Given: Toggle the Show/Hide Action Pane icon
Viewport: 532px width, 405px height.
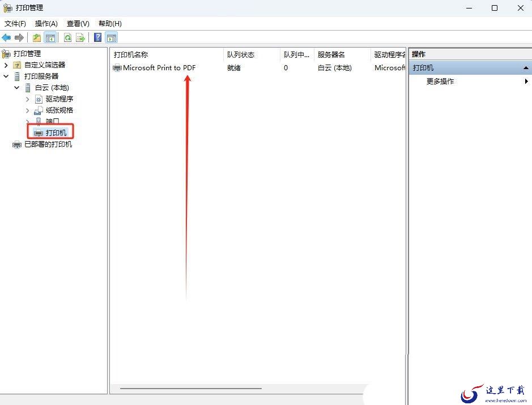Looking at the screenshot, I should [x=111, y=37].
